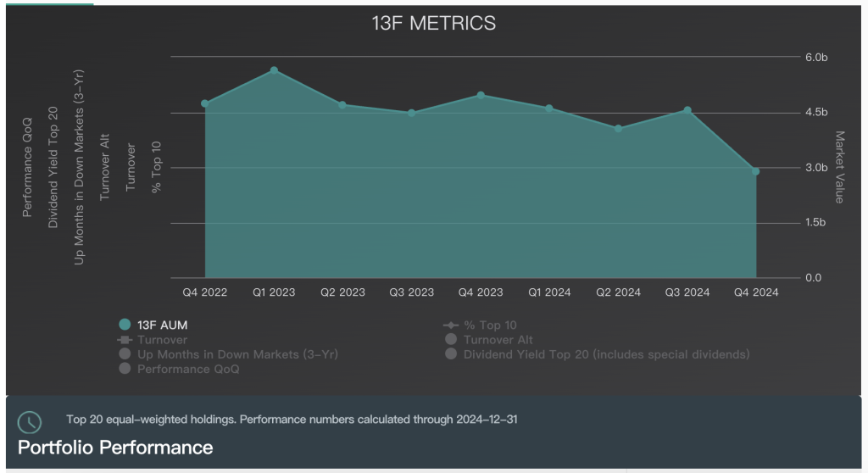Image resolution: width=868 pixels, height=473 pixels.
Task: Click the grey Turnover Alt legend circle
Action: click(450, 339)
